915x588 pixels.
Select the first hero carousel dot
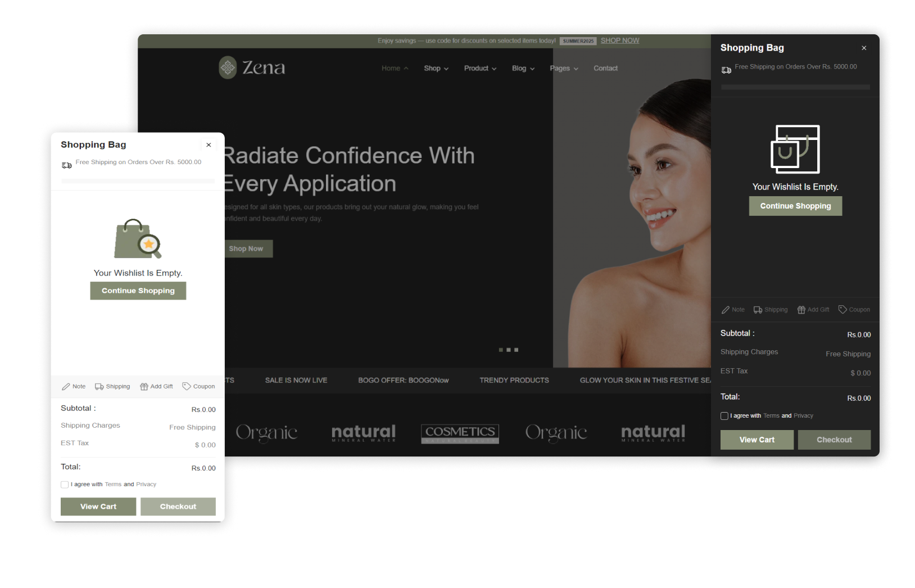coord(501,350)
